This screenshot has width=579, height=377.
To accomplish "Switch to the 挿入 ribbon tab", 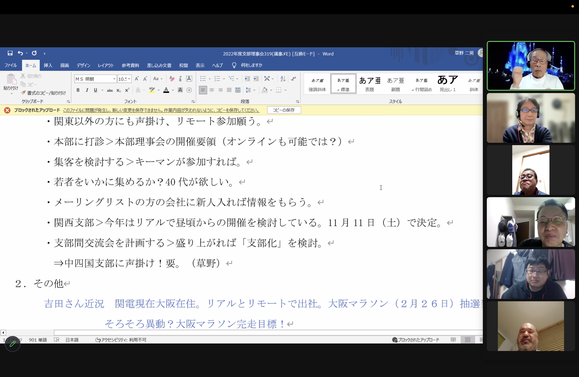I will coord(48,65).
